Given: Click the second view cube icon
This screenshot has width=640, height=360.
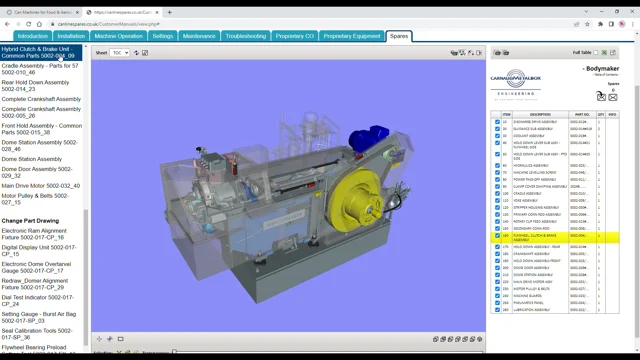Looking at the screenshot, I should click(443, 339).
